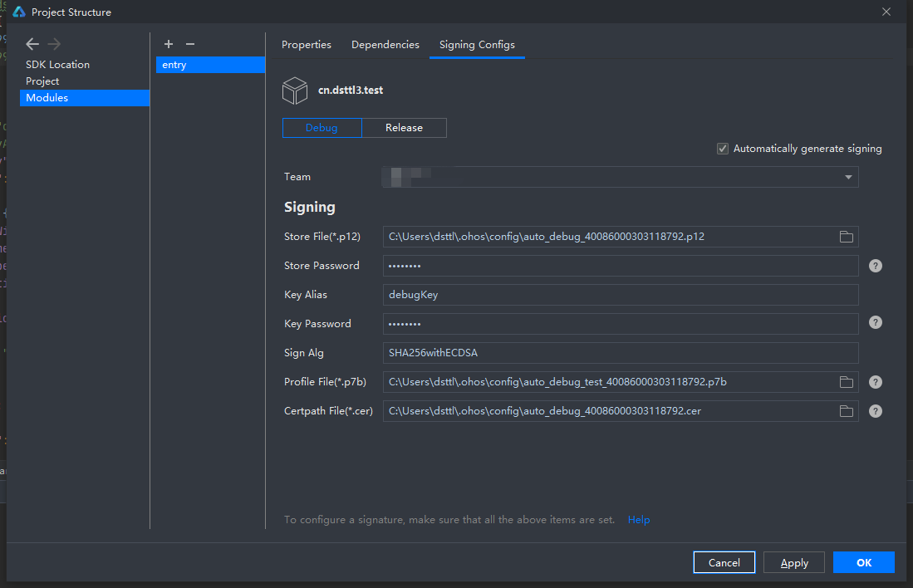Browse for Certpath File folder icon
Image resolution: width=913 pixels, height=588 pixels.
tap(846, 411)
